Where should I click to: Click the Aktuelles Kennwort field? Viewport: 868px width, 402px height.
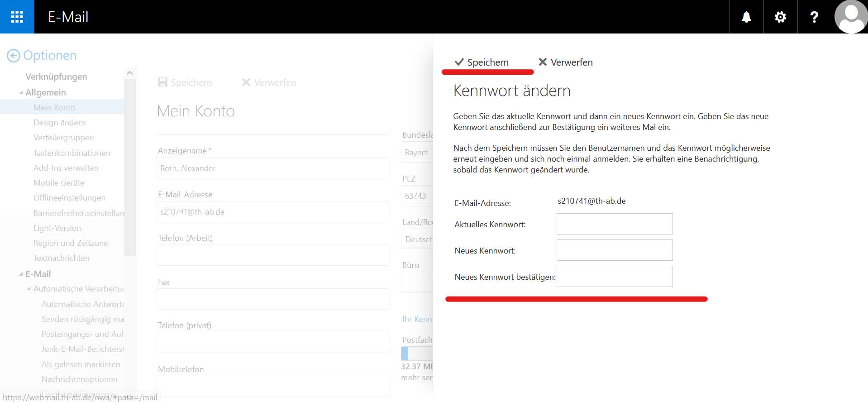615,224
